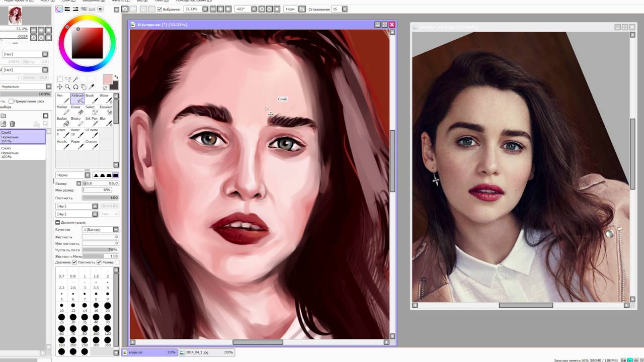
Task: Click the 'Размер' brush size slider
Action: coord(100,184)
